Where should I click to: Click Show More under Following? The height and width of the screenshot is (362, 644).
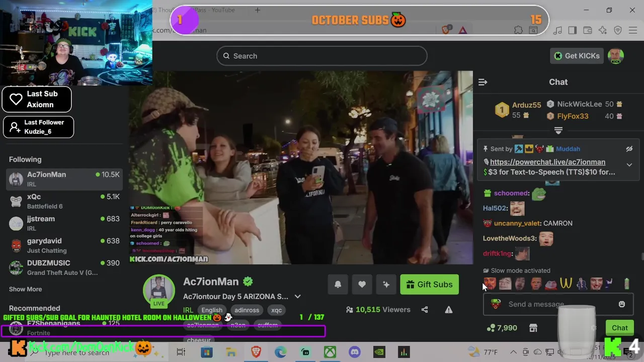click(25, 289)
